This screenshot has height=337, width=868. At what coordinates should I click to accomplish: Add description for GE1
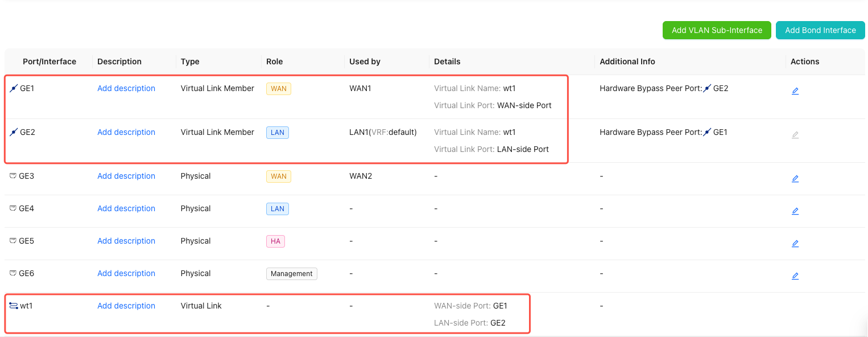(x=126, y=88)
